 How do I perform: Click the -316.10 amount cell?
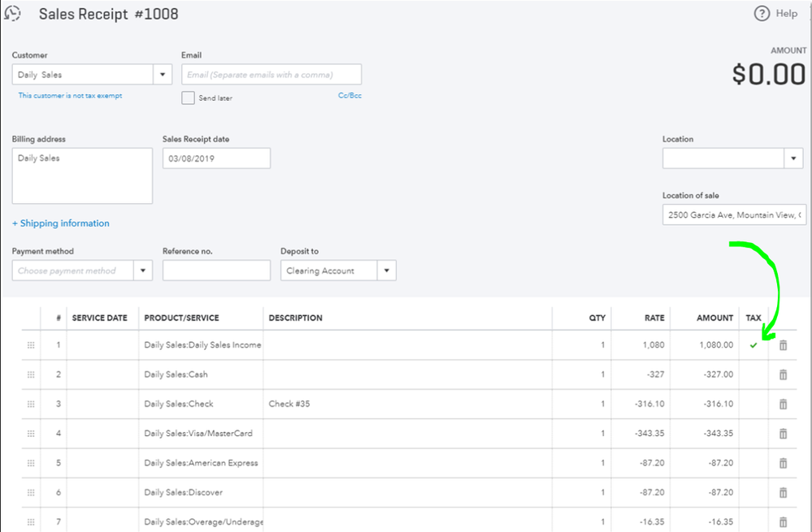[x=705, y=404]
